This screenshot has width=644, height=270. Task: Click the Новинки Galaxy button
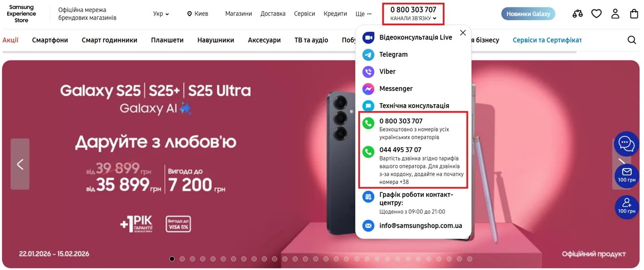click(528, 14)
